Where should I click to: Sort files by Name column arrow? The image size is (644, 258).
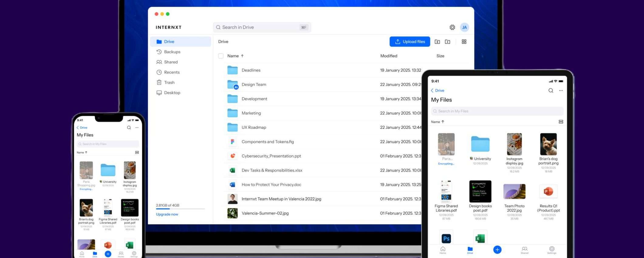242,56
